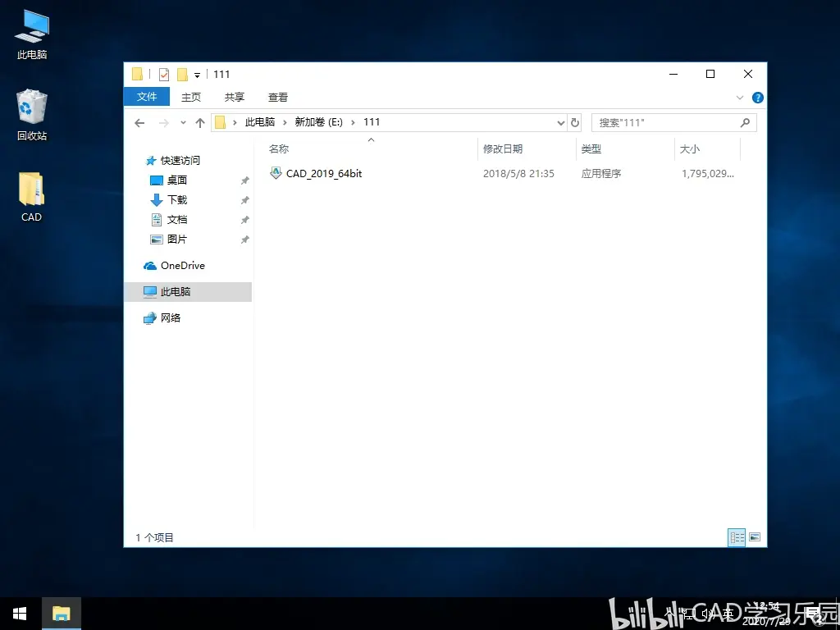This screenshot has height=630, width=840.
Task: Unpin 下载 using its pin icon
Action: (x=244, y=200)
